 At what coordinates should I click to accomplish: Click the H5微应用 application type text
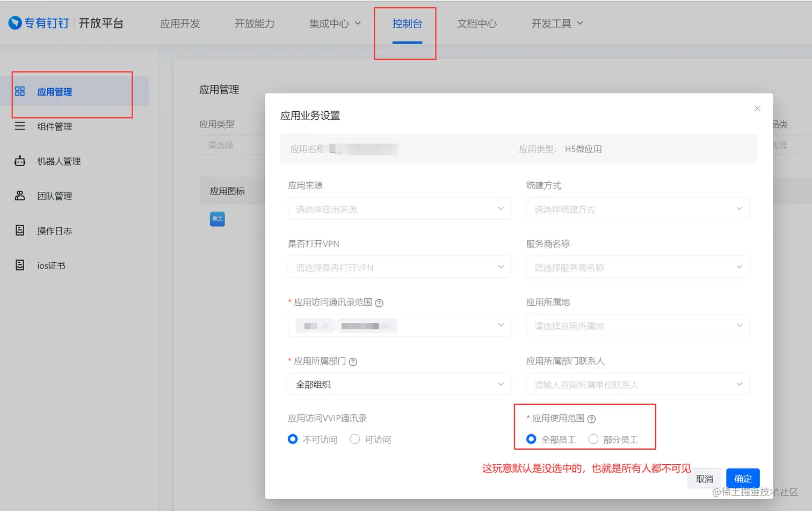583,149
